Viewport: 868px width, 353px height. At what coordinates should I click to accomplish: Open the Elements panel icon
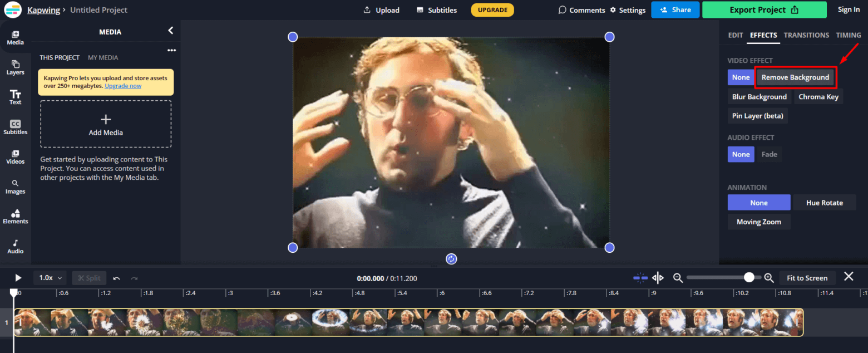click(x=15, y=217)
